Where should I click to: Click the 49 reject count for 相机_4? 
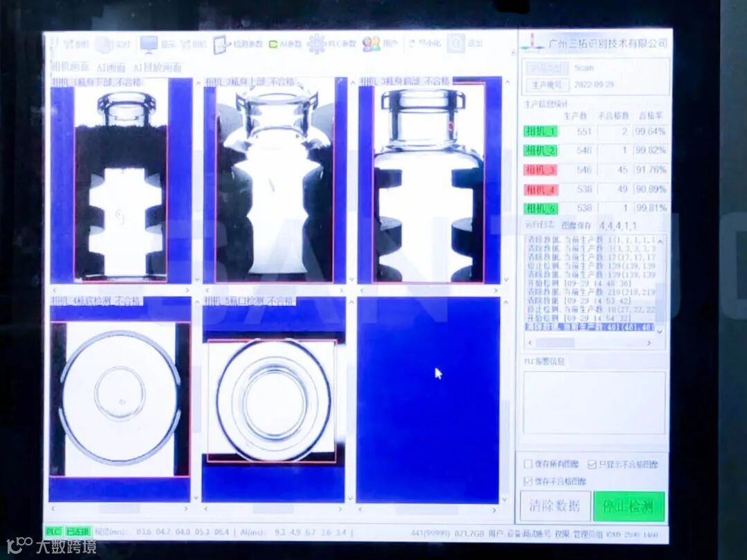(x=622, y=189)
